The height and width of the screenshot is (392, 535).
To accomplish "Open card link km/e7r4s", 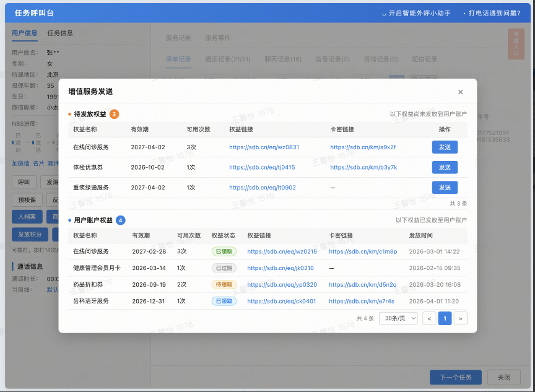I will click(362, 302).
